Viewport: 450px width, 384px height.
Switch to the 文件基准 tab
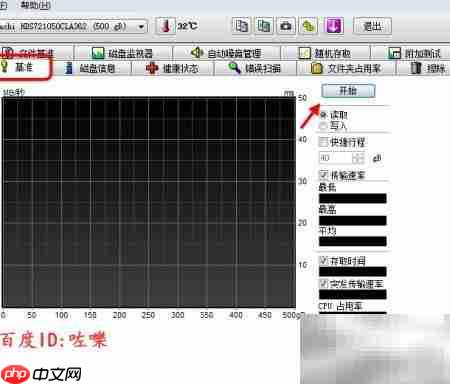coord(36,52)
